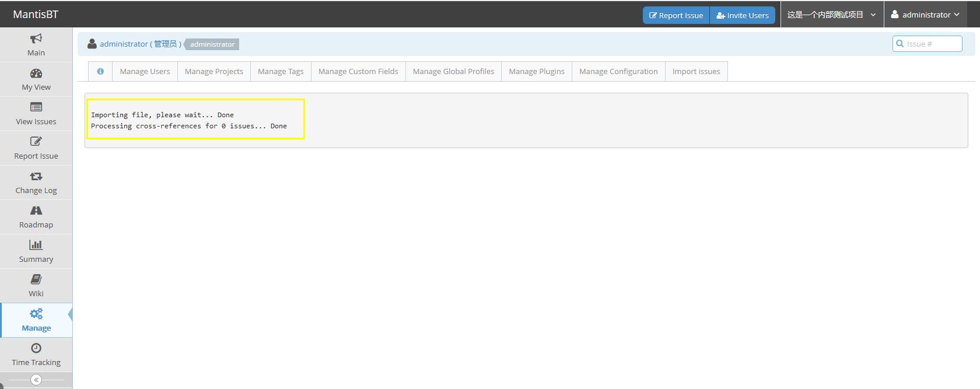Click the Invite Users button

click(742, 15)
